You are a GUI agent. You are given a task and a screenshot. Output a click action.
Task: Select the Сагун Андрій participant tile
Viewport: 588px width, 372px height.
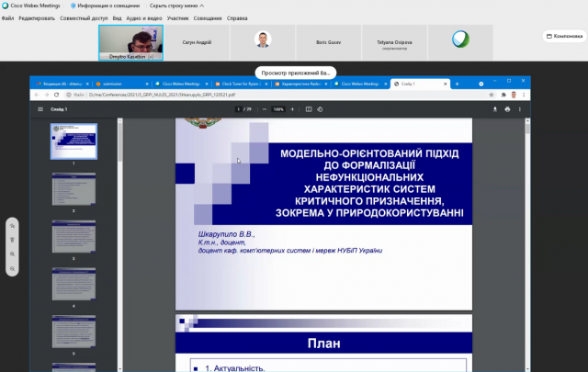click(197, 42)
